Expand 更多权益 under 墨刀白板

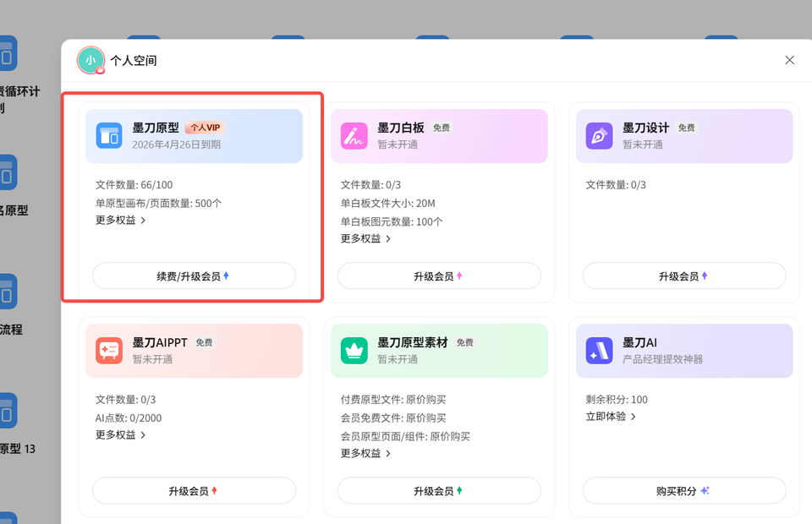click(x=366, y=239)
